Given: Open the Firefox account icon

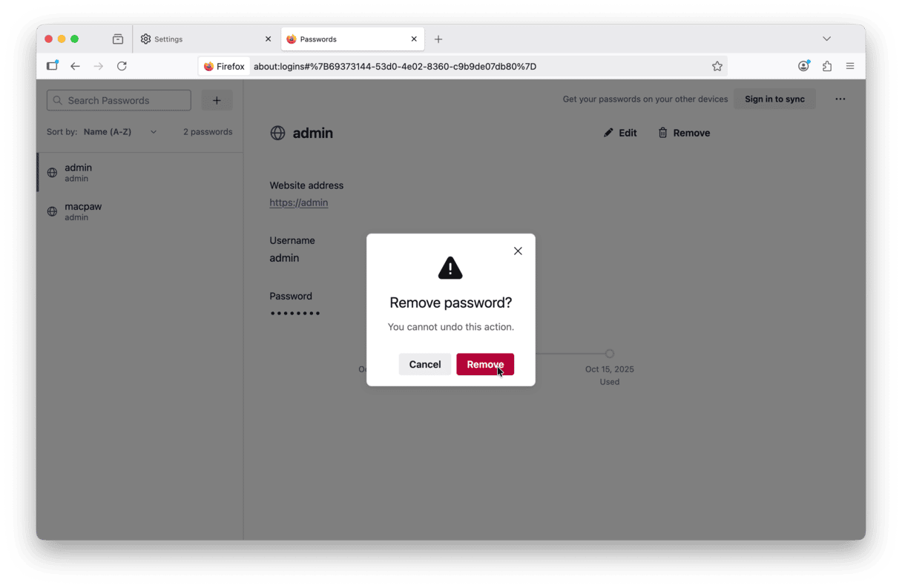Looking at the screenshot, I should point(803,66).
